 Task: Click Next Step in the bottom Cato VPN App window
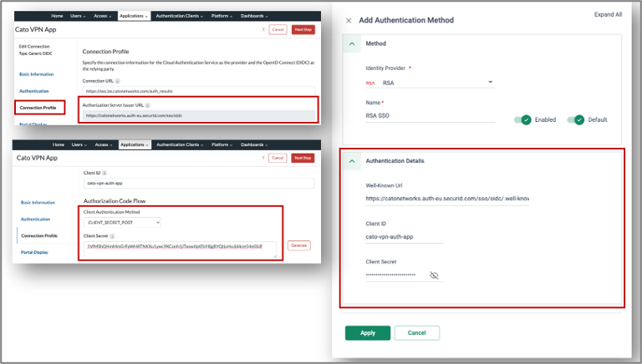[x=303, y=158]
